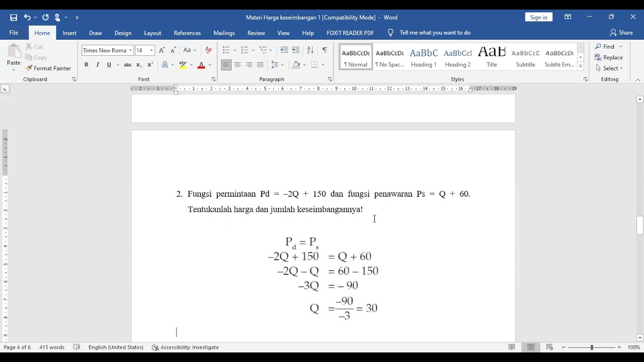Toggle italic formatting
Image resolution: width=644 pixels, height=362 pixels.
coord(98,65)
